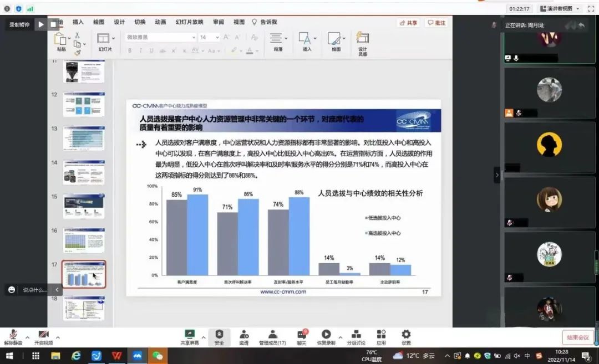This screenshot has height=364, width=599.
Task: Select slide 12 thumbnail
Action: click(84, 104)
